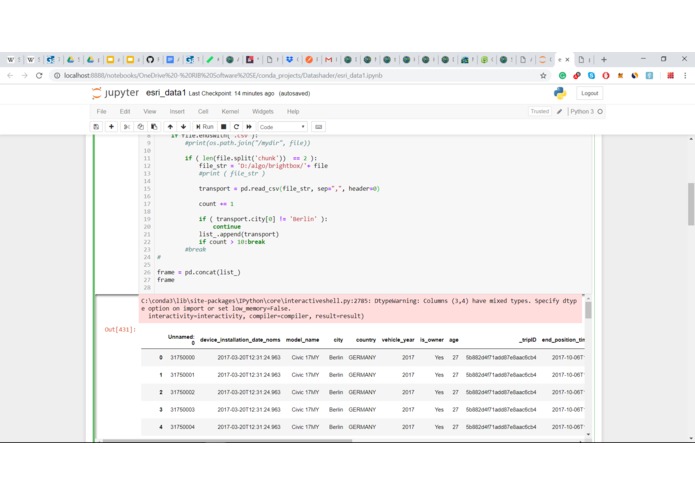Click the kernel idle circle indicator

(x=600, y=112)
